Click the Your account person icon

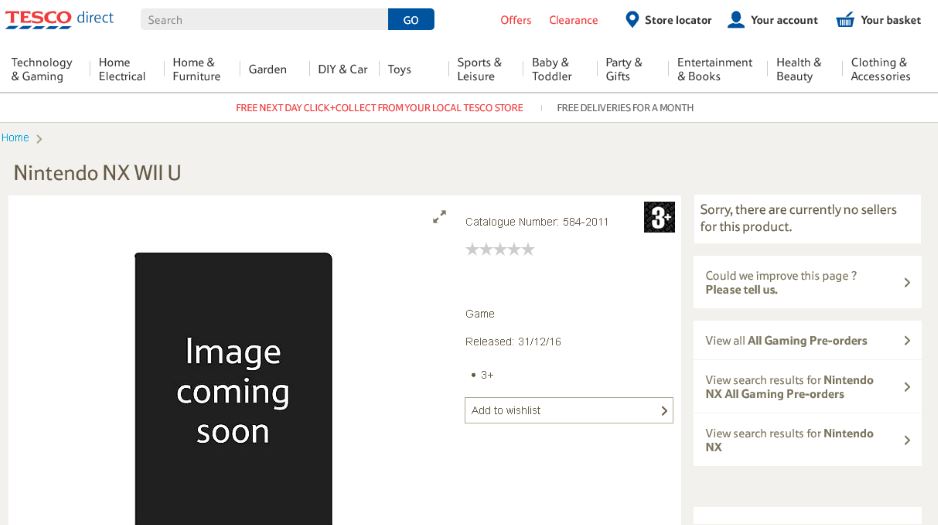(736, 20)
